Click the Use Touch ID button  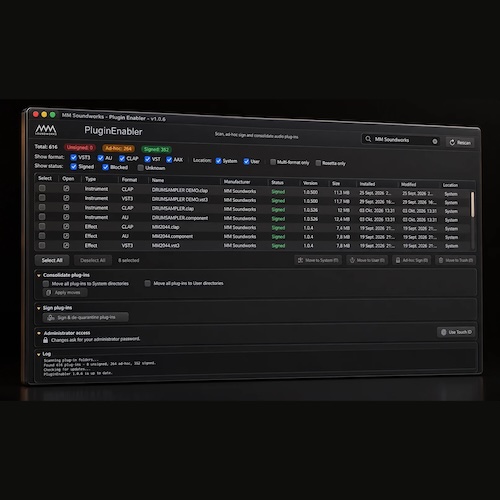456,332
